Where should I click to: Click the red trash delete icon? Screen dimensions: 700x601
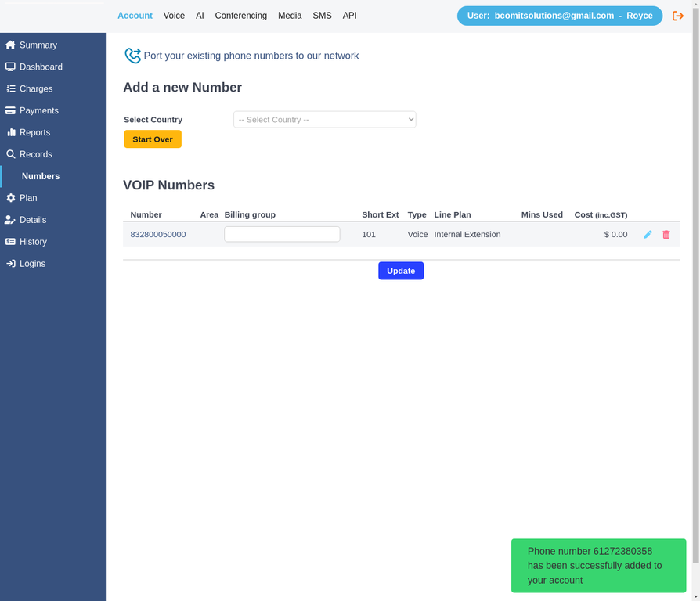tap(666, 235)
